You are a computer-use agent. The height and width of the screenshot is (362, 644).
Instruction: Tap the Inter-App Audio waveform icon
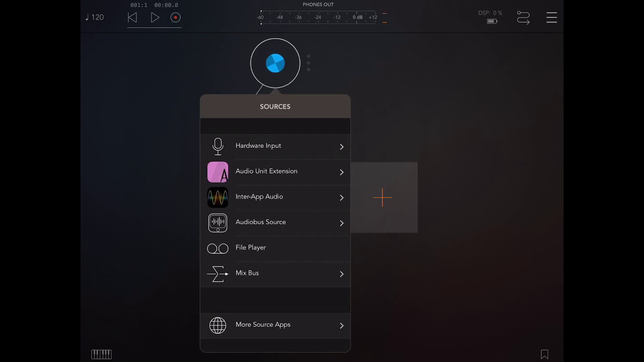coord(218,198)
